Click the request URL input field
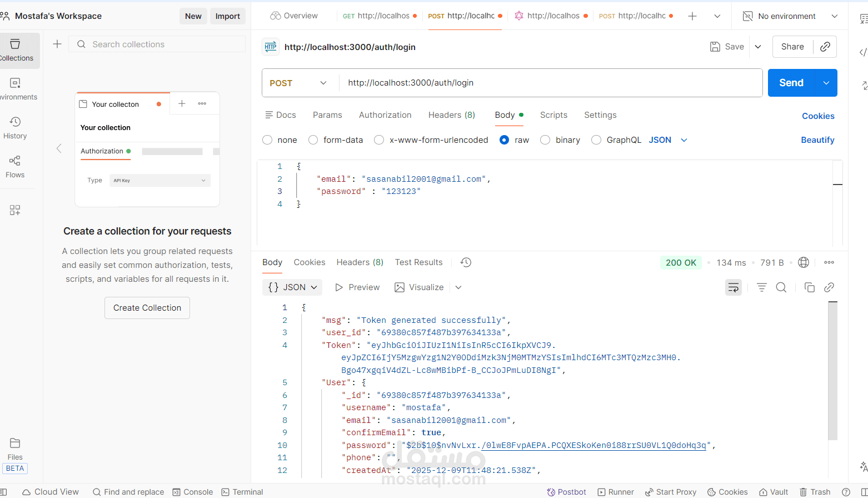Screen dimensions: 868x498 [550, 83]
